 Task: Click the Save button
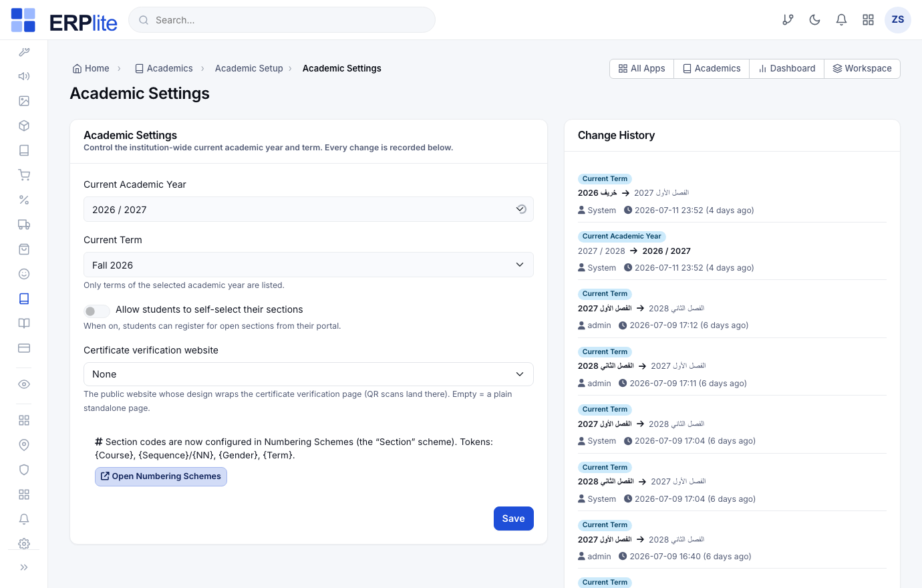point(514,519)
